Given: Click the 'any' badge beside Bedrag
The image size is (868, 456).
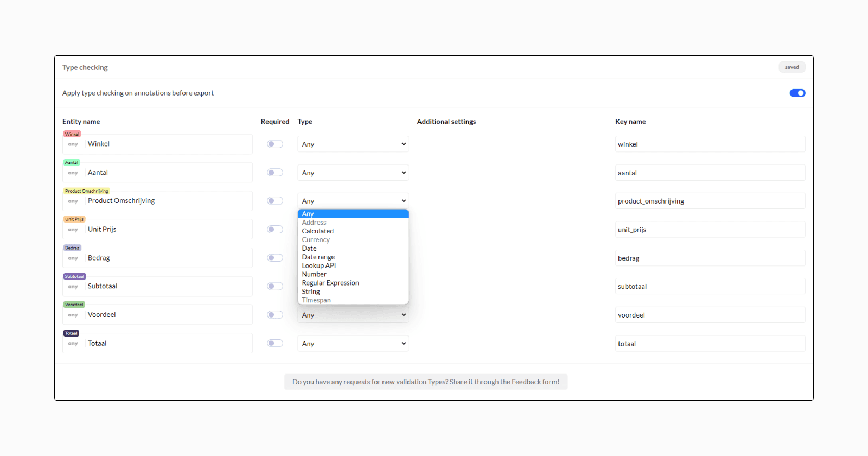Looking at the screenshot, I should pyautogui.click(x=73, y=258).
